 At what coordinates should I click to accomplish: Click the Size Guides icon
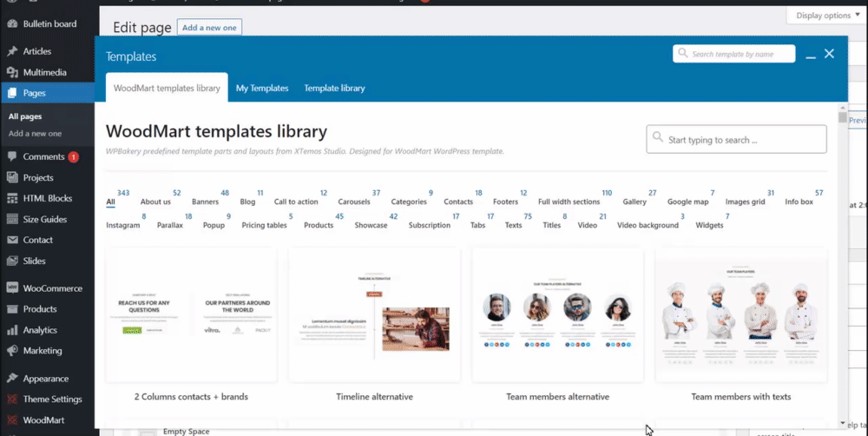[x=12, y=220]
